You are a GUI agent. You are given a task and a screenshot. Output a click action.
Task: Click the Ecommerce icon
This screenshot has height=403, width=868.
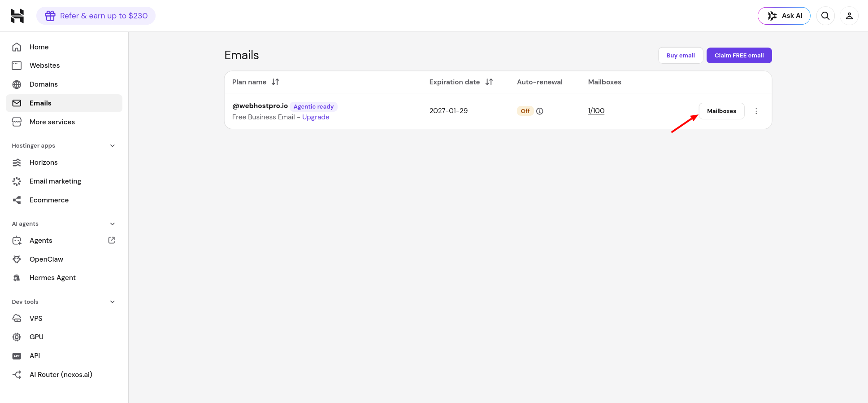tap(17, 200)
